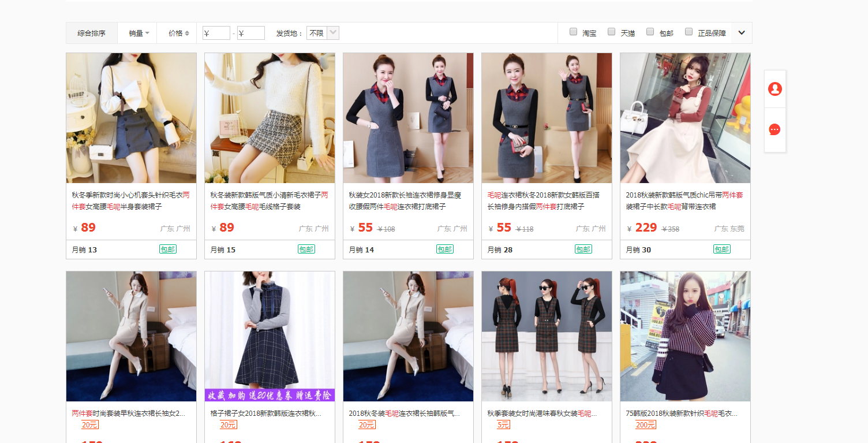Expand more filters with the chevron arrow
The height and width of the screenshot is (443, 868).
[742, 33]
